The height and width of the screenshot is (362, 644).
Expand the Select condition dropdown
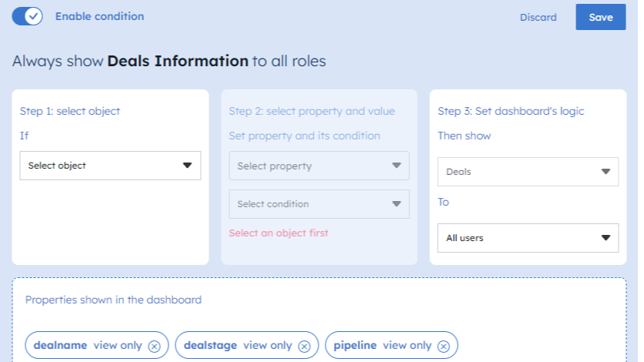[319, 204]
